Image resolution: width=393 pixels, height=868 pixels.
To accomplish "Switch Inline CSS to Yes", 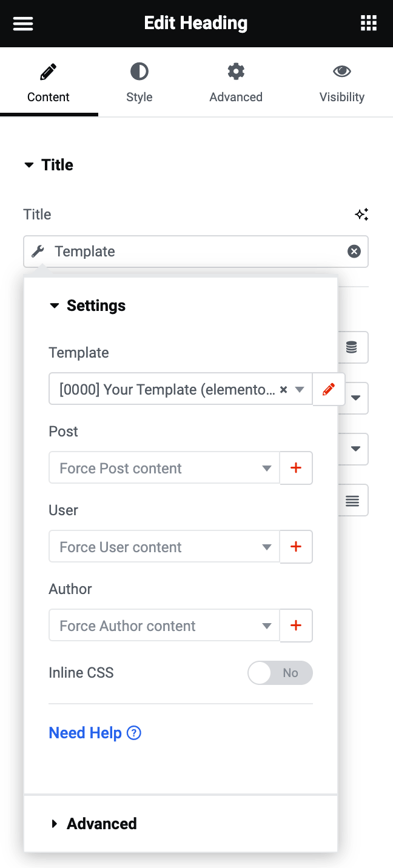I will tap(280, 673).
